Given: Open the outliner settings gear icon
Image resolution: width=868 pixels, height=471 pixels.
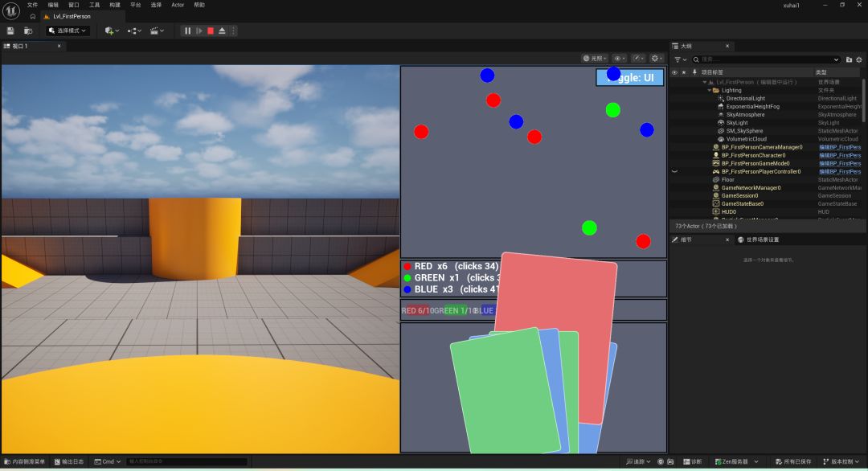Looking at the screenshot, I should point(859,59).
